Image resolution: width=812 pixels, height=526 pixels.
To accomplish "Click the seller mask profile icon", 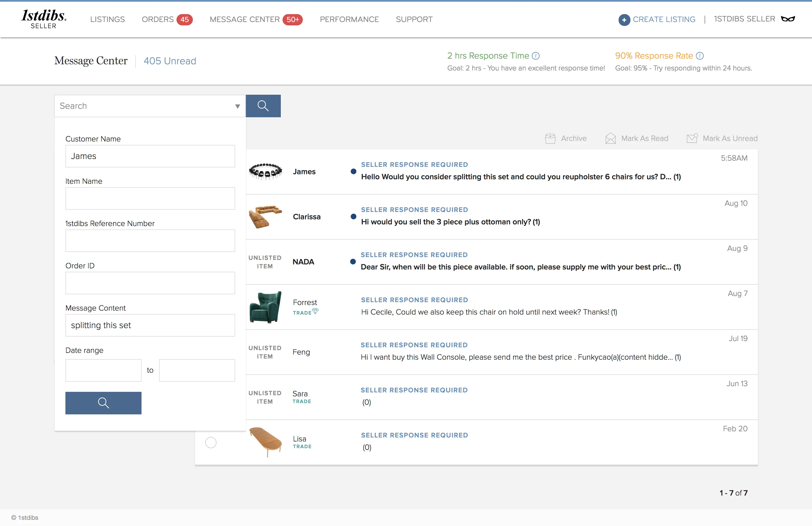I will pos(788,19).
